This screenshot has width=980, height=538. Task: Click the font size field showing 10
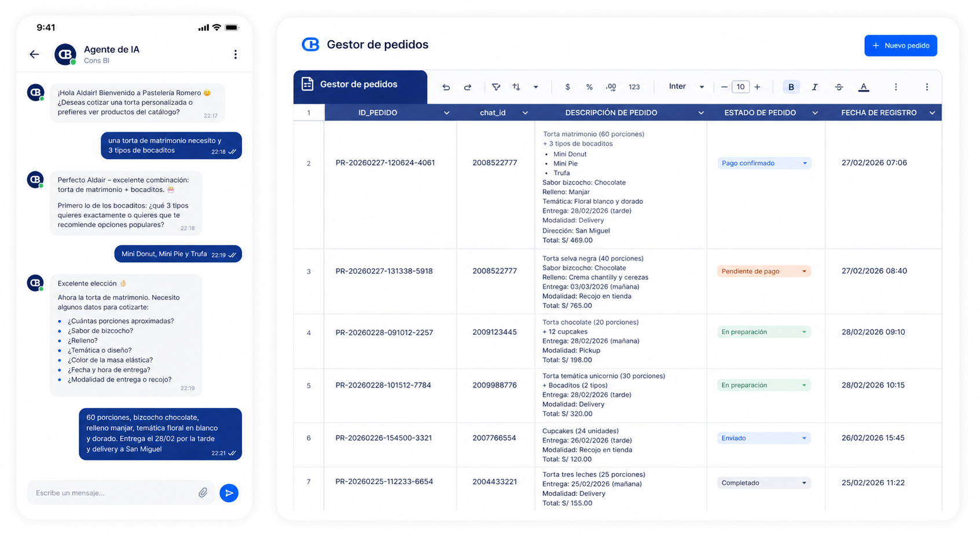click(x=741, y=87)
